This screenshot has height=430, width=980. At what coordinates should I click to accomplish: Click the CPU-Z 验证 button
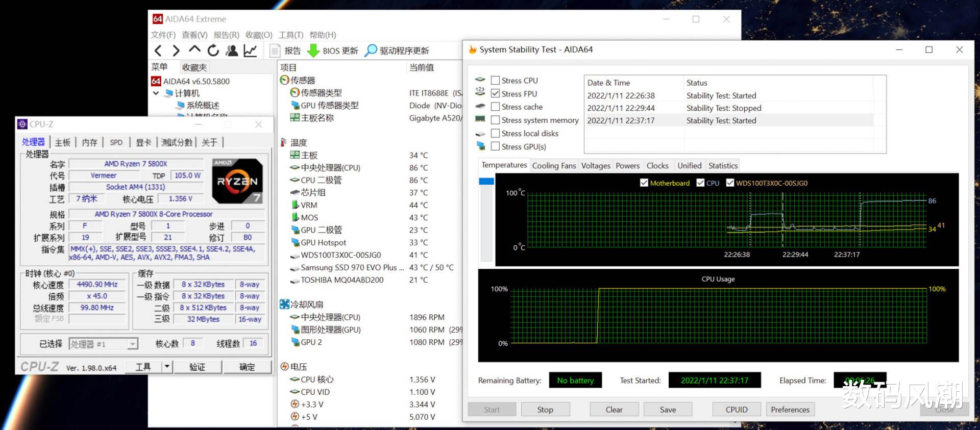pos(198,367)
